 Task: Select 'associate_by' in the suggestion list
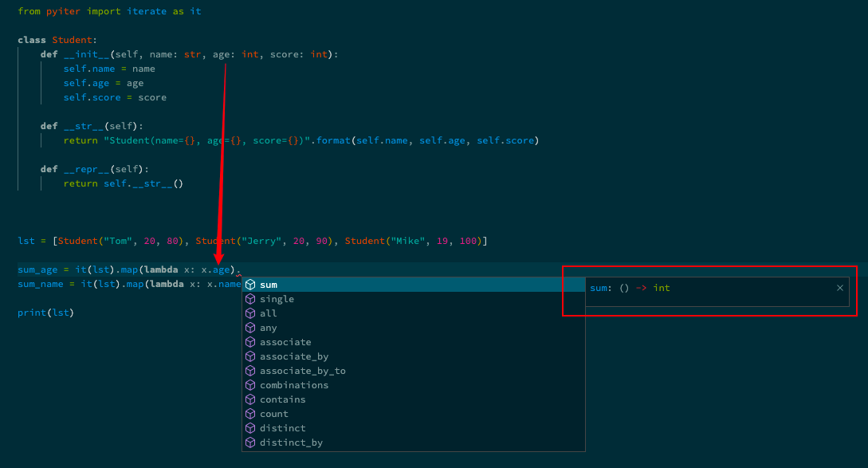click(x=414, y=356)
